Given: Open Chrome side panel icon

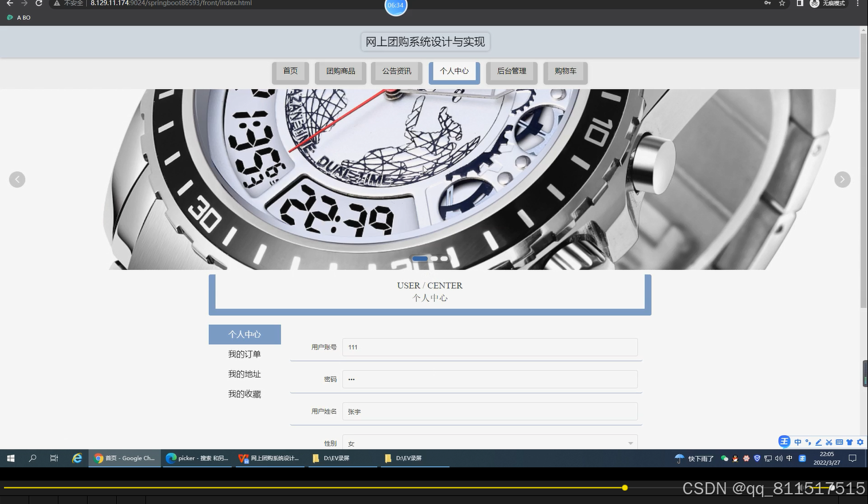Looking at the screenshot, I should [x=800, y=3].
